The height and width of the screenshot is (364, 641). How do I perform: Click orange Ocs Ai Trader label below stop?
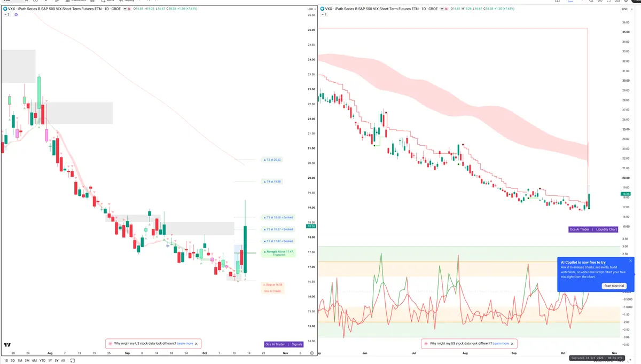(272, 291)
